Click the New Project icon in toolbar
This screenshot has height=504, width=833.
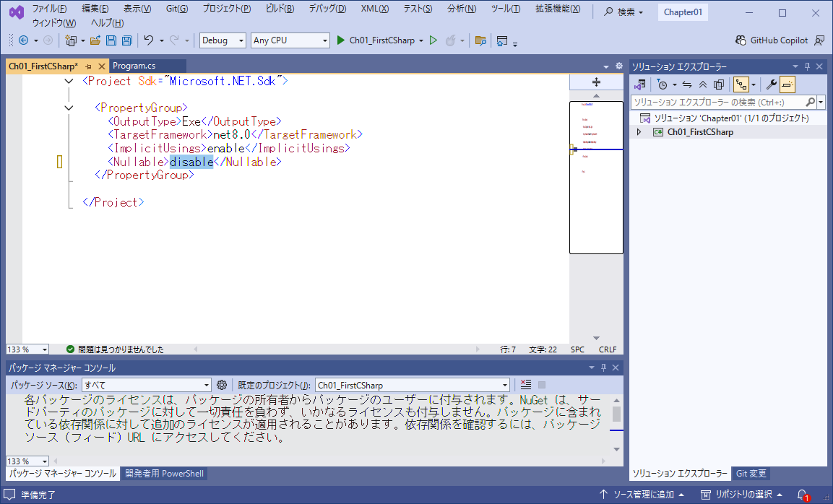(x=70, y=40)
